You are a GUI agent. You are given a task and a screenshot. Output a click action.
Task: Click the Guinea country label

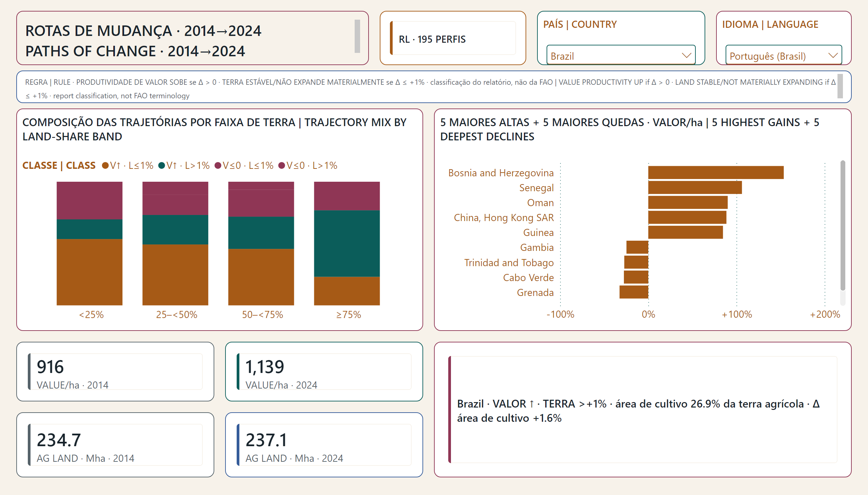click(x=538, y=233)
